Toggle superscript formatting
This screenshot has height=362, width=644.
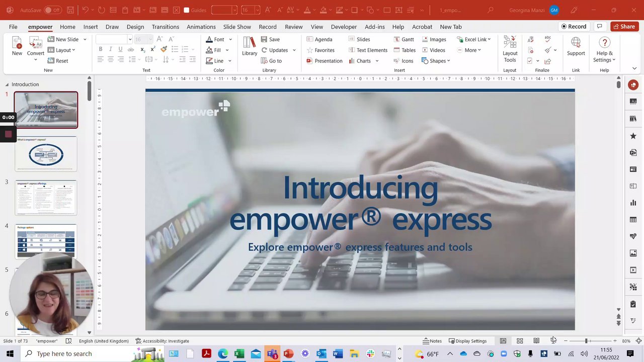[x=152, y=49]
